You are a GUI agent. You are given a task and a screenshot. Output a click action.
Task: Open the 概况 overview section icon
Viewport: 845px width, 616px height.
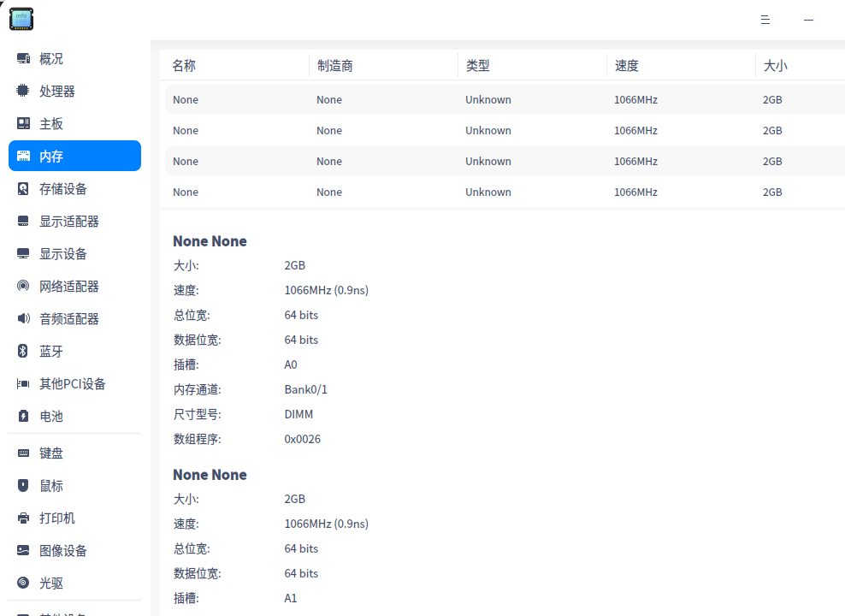[23, 58]
